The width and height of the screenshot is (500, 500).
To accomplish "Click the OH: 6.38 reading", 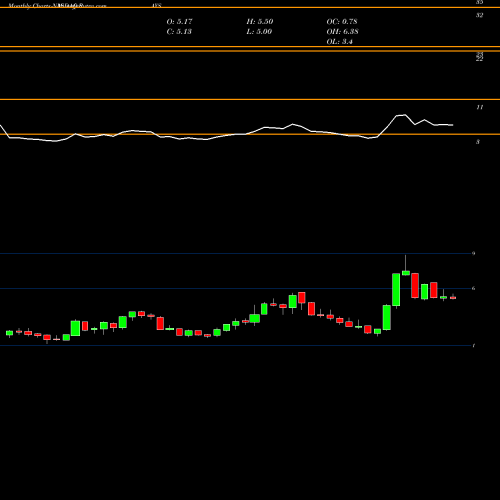I will coord(342,32).
